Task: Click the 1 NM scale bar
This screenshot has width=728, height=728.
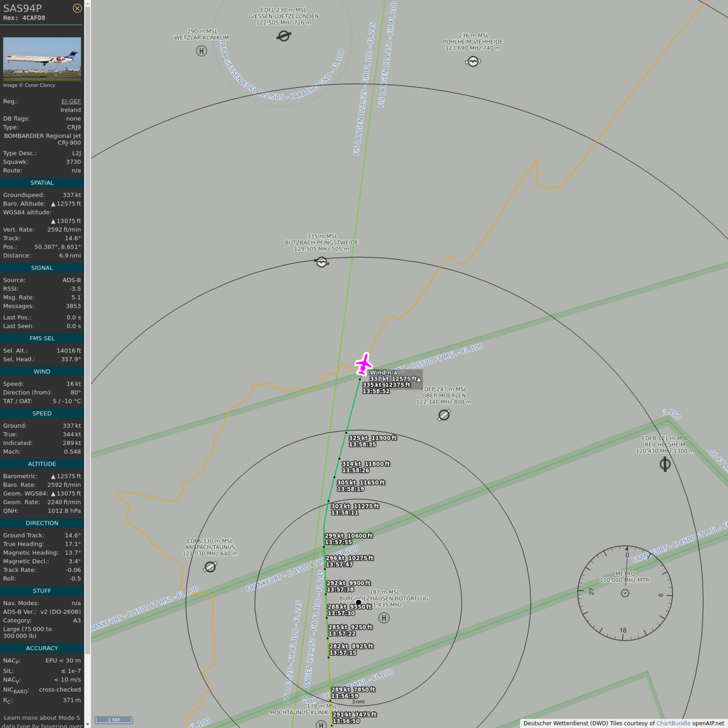Action: pyautogui.click(x=114, y=720)
